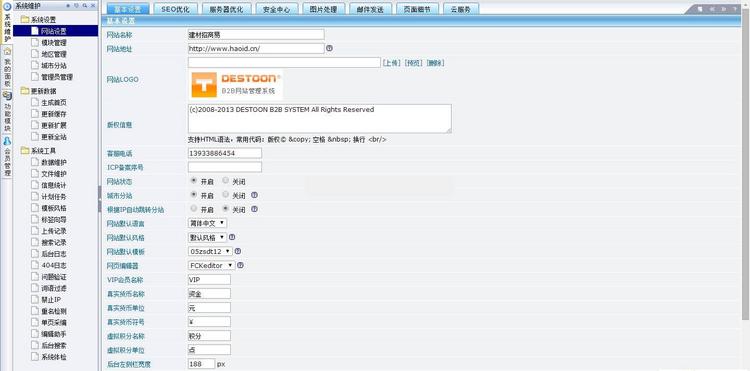Viewport: 750px width, 371px height.
Task: Click the page icon beside 编辑助手
Action: [x=34, y=334]
